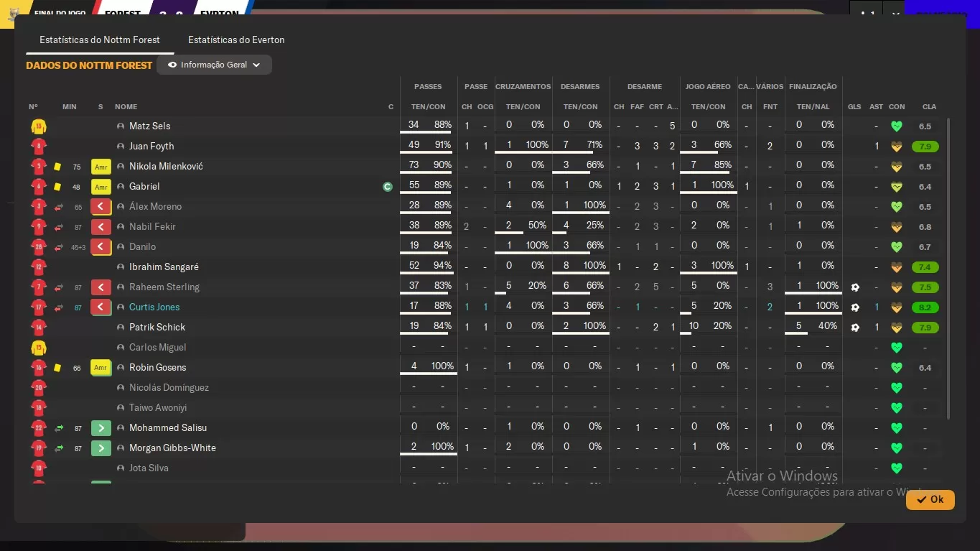Click Danilo red subbed-off badge
Screen dimensions: 980x551
[x=101, y=247]
